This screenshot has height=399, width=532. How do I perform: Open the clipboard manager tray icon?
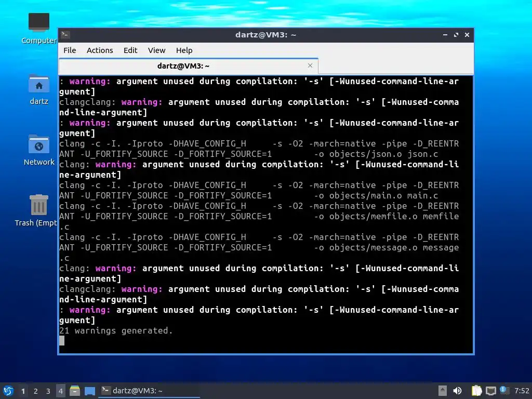(477, 391)
